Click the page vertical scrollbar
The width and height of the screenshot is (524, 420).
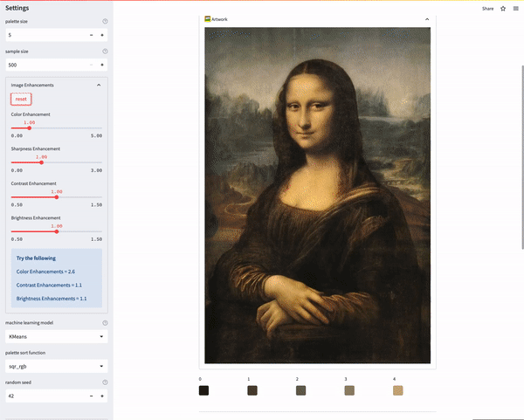(522, 157)
